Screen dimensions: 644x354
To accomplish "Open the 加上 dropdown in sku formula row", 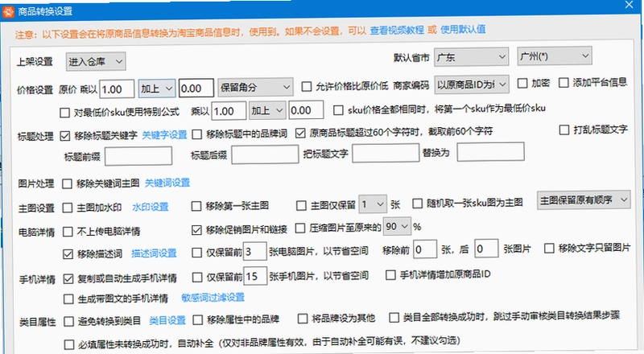I will point(267,110).
